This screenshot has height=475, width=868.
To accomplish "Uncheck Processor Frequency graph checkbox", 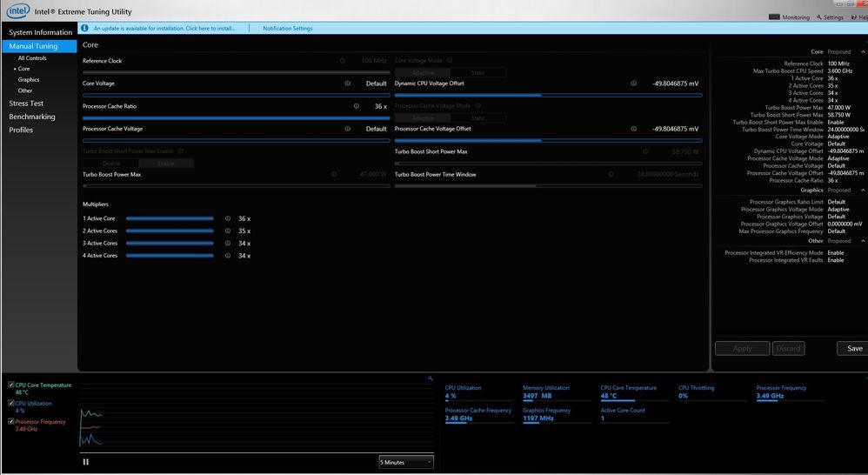I will point(11,421).
